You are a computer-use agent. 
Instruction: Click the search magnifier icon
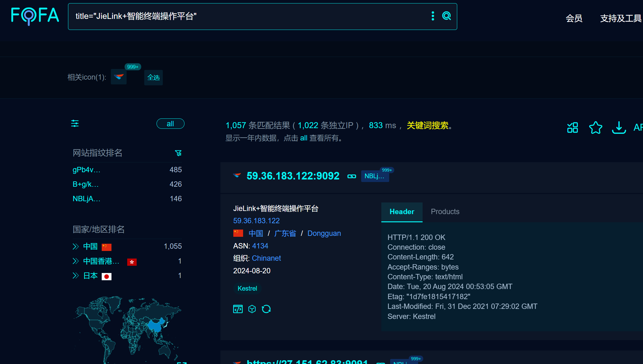pos(447,16)
